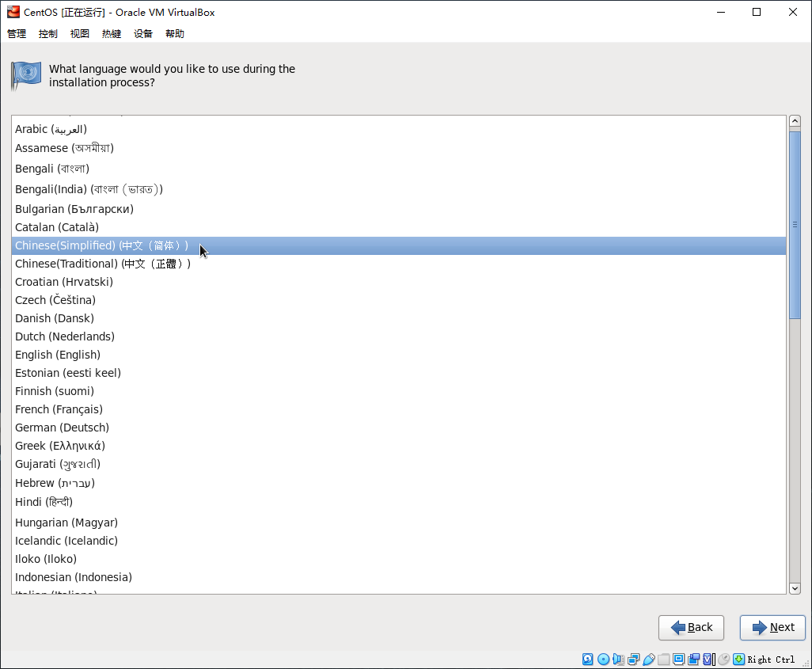Click the hard disk activity status icon
The image size is (812, 669).
click(x=588, y=659)
